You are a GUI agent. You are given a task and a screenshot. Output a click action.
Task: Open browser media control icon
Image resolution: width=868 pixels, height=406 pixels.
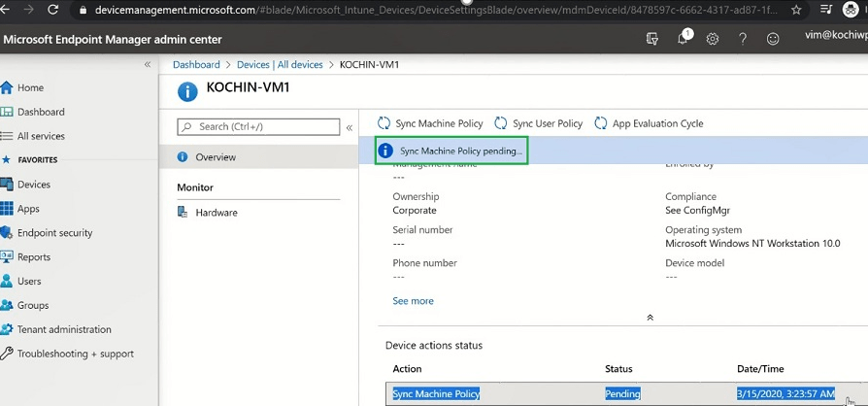coord(826,9)
